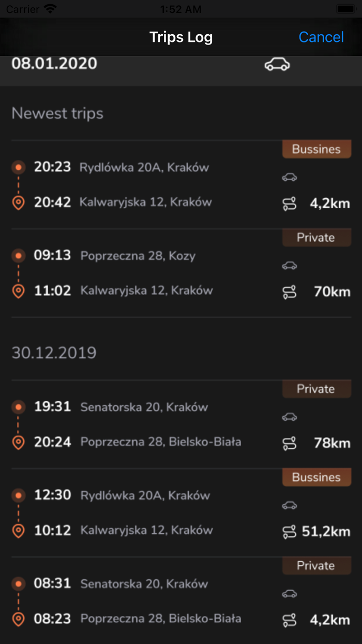The width and height of the screenshot is (362, 644).
Task: Tap the Private tag on 08:31 trip
Action: (x=316, y=566)
